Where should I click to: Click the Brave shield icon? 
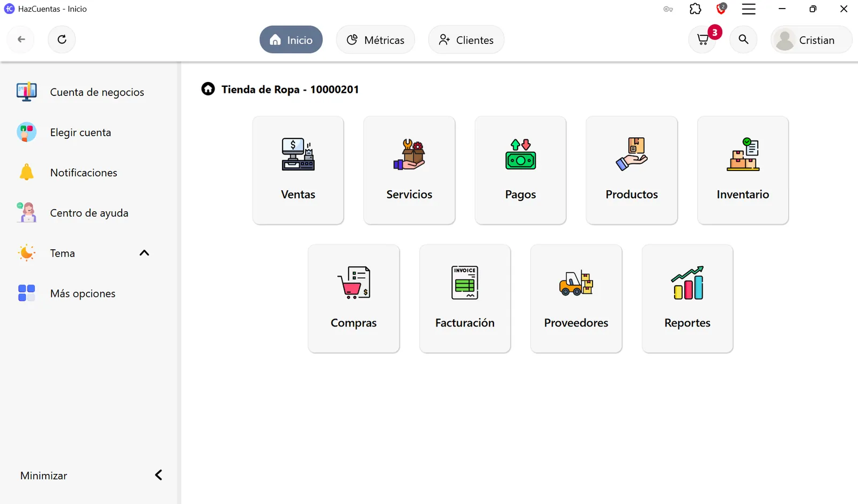point(721,9)
